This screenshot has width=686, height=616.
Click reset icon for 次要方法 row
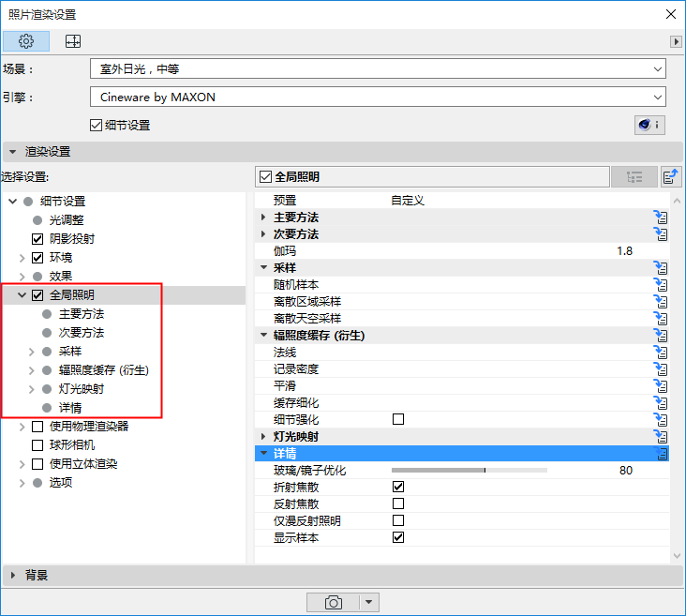point(661,234)
